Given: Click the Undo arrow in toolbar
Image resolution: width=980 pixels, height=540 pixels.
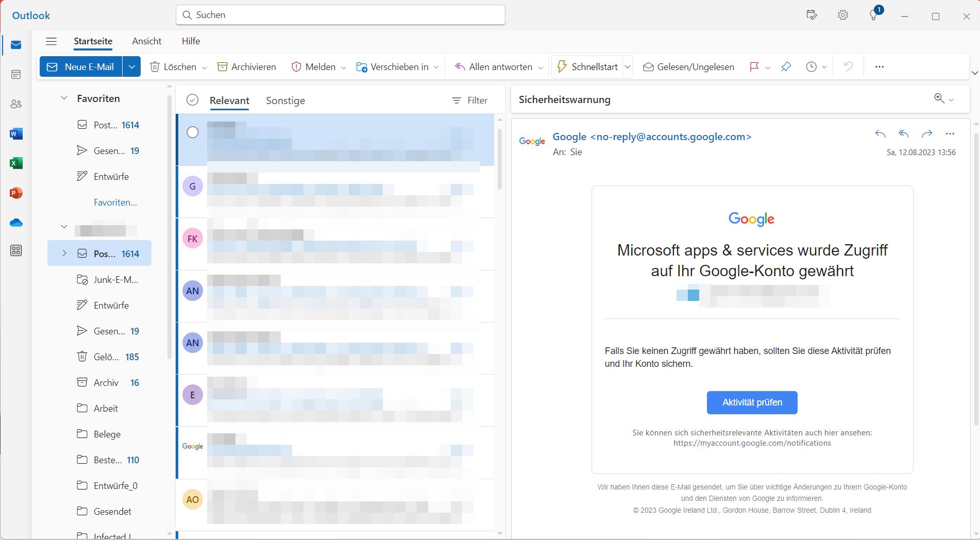Looking at the screenshot, I should click(x=848, y=67).
